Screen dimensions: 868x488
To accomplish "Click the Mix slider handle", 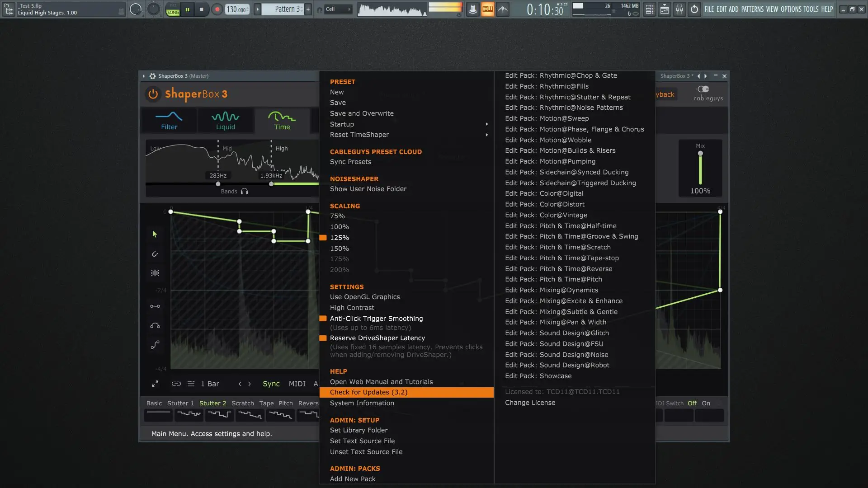I will point(700,154).
